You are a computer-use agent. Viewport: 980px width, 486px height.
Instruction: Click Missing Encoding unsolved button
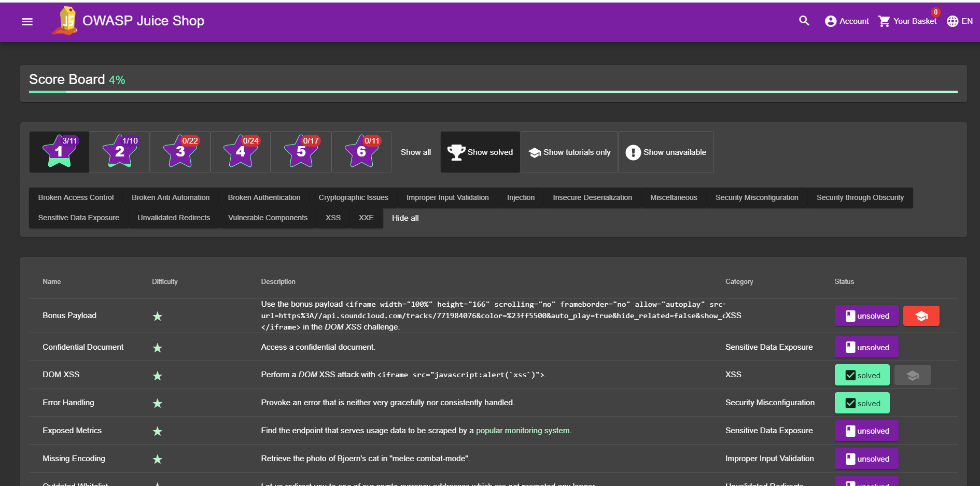coord(866,459)
